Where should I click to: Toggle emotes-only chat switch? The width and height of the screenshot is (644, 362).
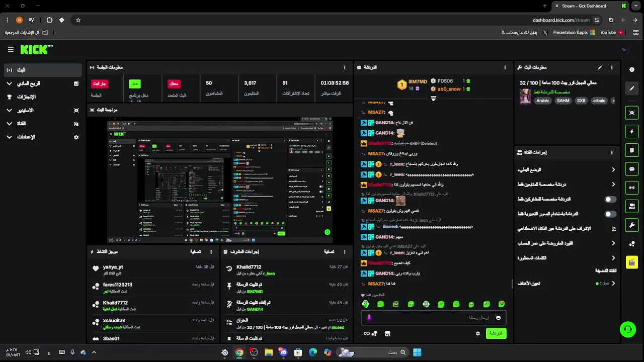610,214
